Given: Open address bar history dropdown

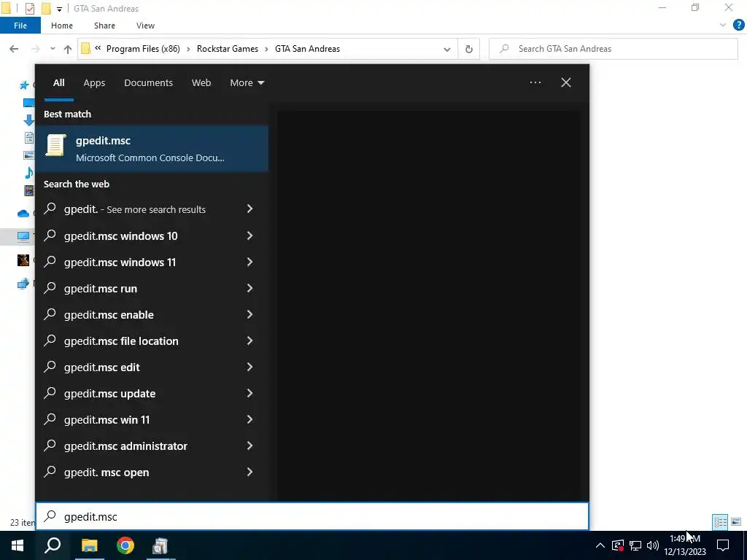Looking at the screenshot, I should pos(447,49).
